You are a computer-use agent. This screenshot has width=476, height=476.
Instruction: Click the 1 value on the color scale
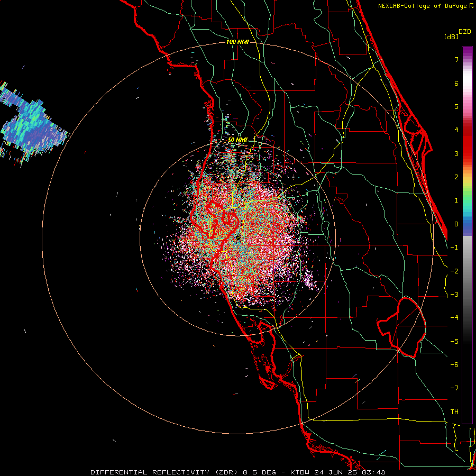(456, 200)
